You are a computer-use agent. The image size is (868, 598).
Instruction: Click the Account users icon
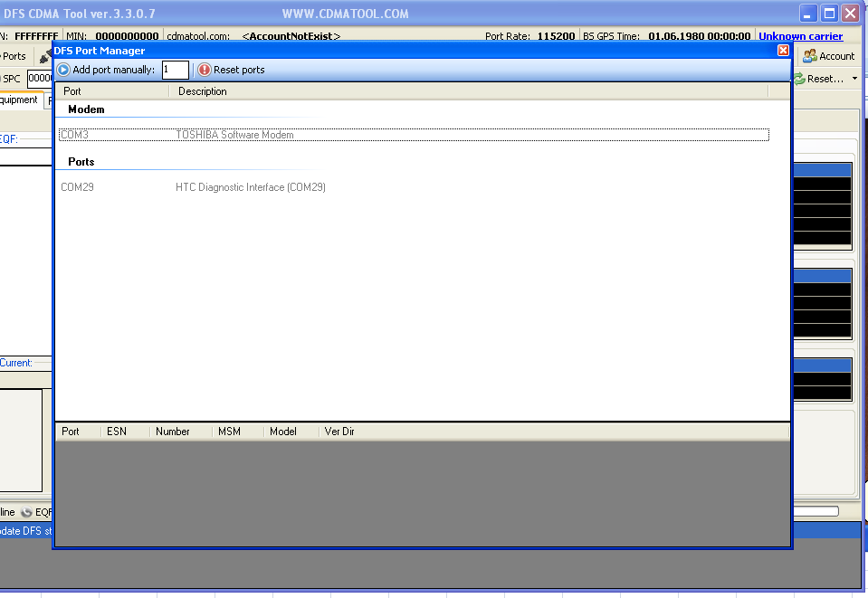tap(809, 56)
